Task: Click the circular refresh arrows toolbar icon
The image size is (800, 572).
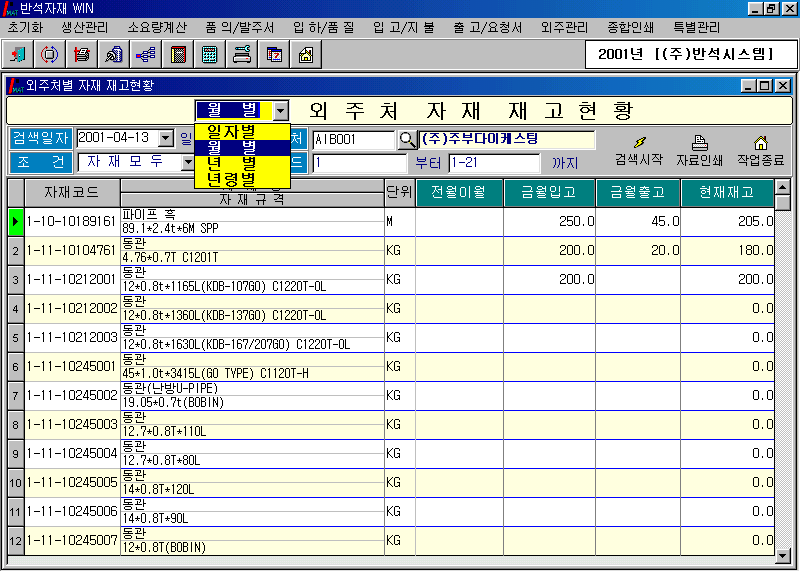Action: click(x=50, y=54)
